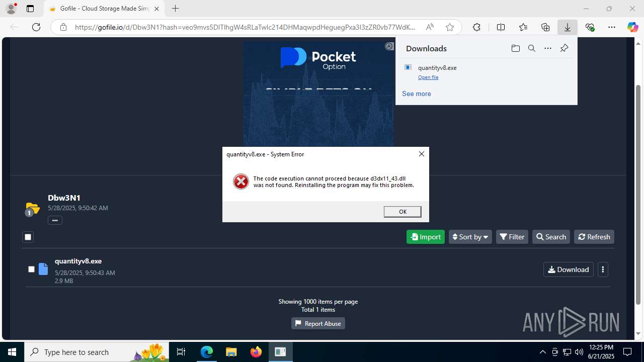Click See more in Downloads panel
This screenshot has width=644, height=362.
(417, 94)
